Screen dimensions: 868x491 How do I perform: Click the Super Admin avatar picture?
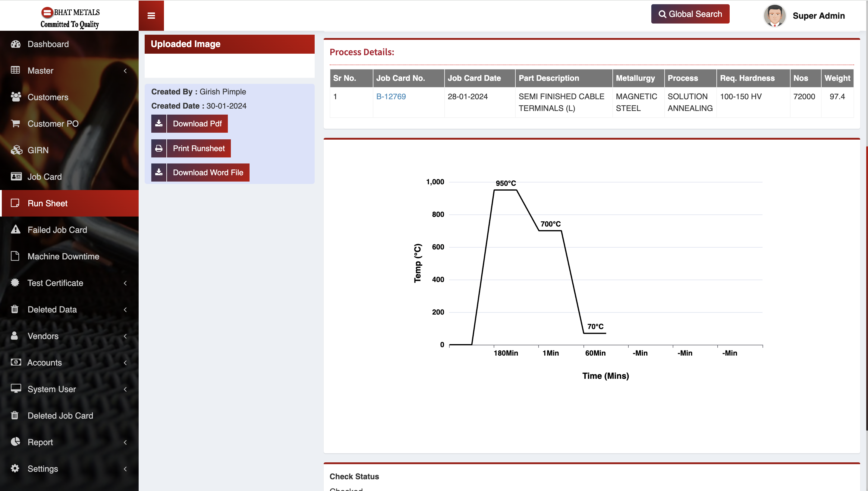click(x=774, y=15)
